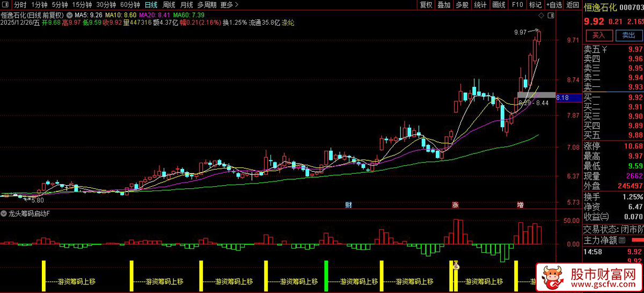Click the red 买入 buy button
644x293 pixels.
(598, 35)
